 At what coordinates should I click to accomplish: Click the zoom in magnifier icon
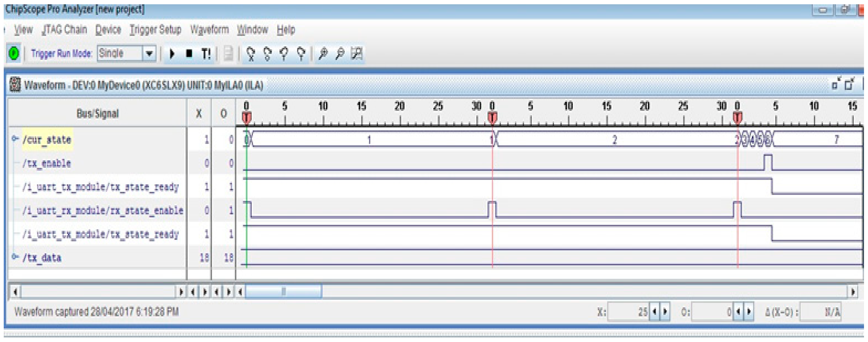(323, 54)
